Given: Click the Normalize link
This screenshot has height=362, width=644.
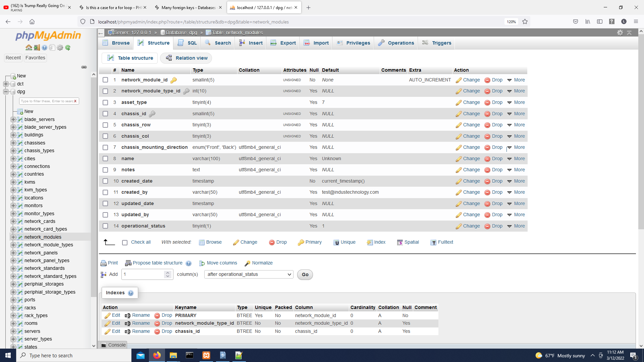Looking at the screenshot, I should coord(262,263).
